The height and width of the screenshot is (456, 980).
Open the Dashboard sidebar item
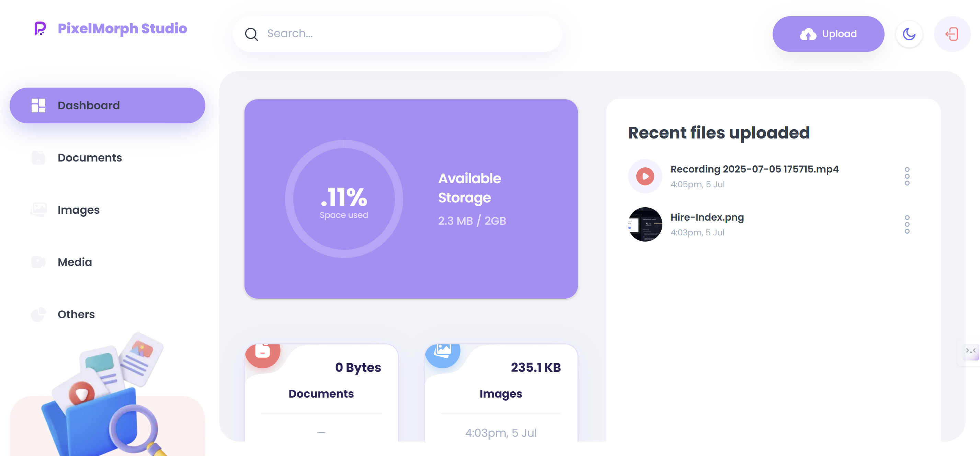click(x=107, y=105)
